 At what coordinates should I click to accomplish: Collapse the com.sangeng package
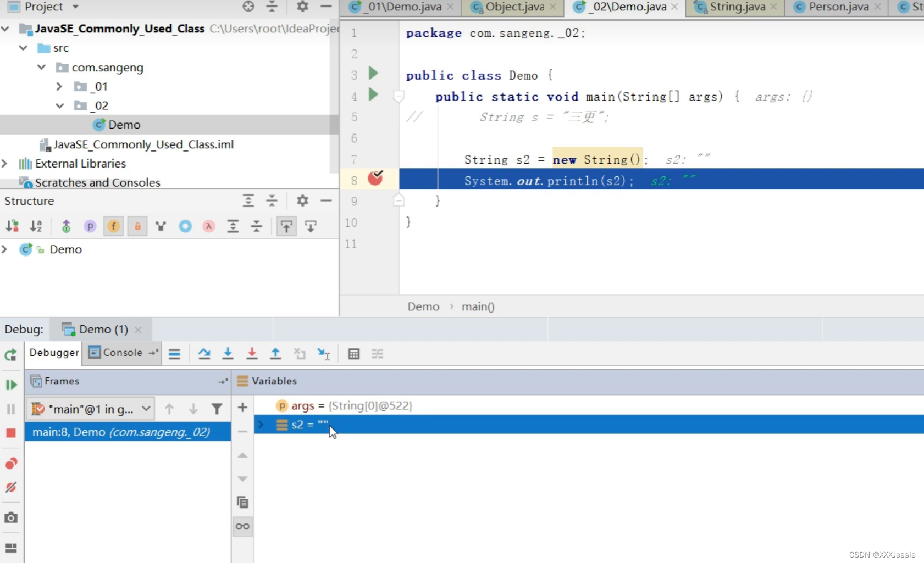pos(41,67)
